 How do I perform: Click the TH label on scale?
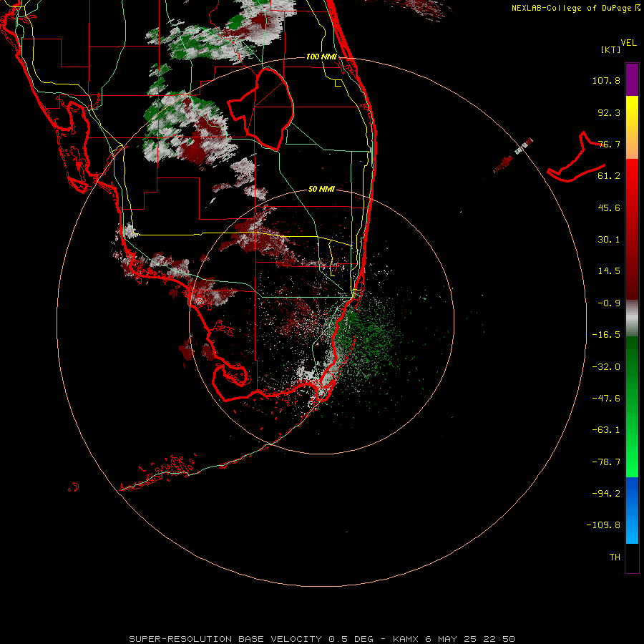(x=615, y=557)
